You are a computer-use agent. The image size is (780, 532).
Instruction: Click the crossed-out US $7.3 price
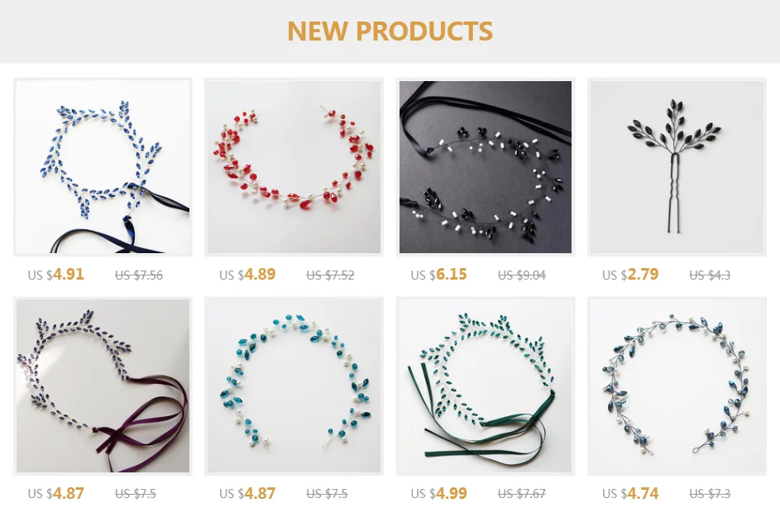tap(710, 494)
